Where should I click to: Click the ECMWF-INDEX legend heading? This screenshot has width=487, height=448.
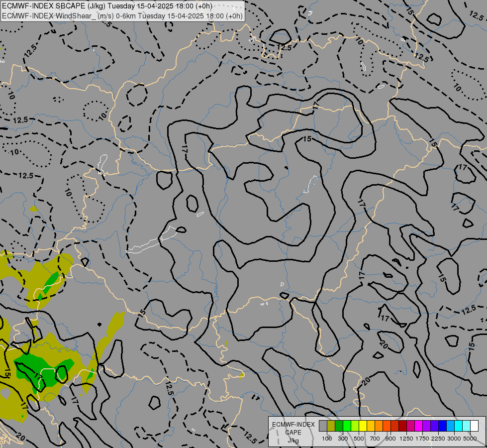point(293,425)
